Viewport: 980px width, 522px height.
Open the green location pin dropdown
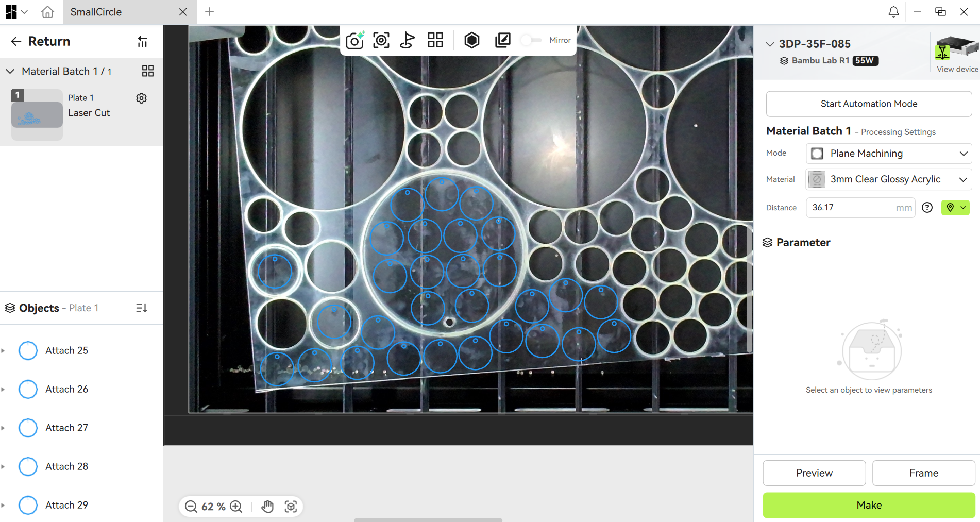coord(955,208)
